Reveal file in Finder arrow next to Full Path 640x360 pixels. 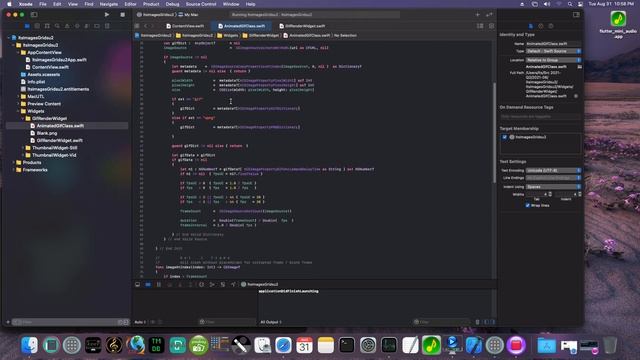click(576, 96)
